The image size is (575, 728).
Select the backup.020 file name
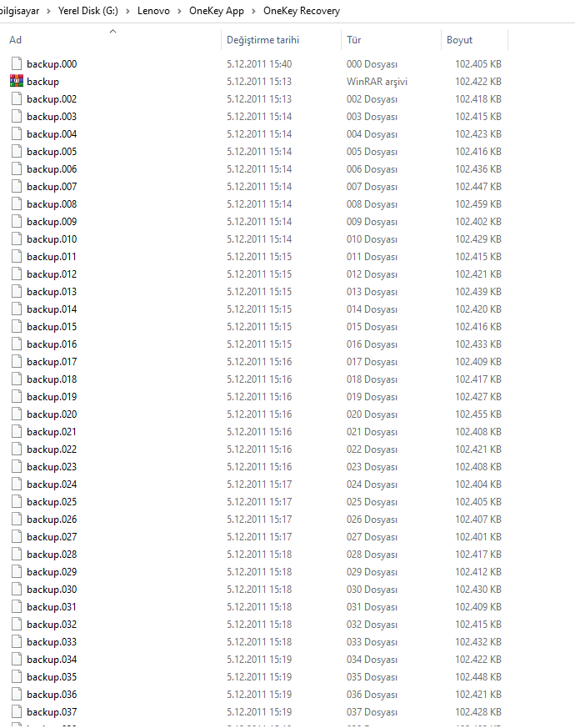[x=52, y=414]
